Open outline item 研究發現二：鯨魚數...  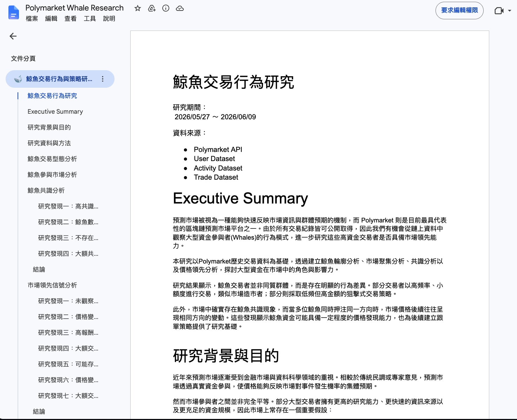pos(68,222)
